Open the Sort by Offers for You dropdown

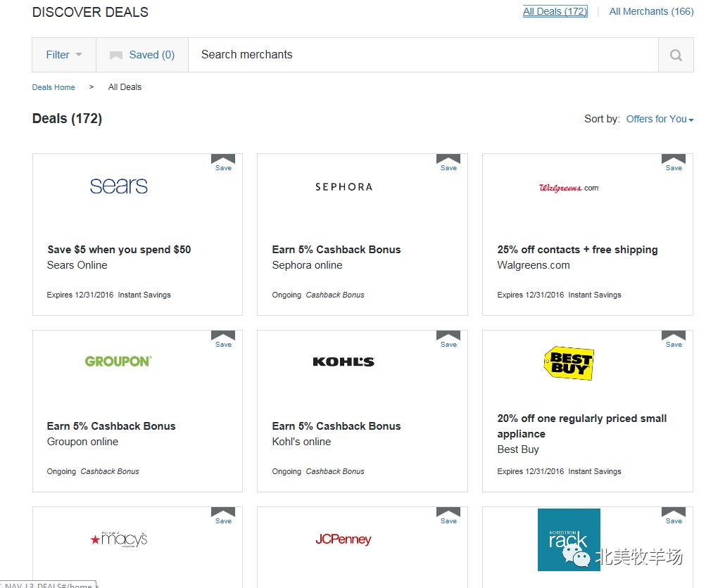coord(660,120)
